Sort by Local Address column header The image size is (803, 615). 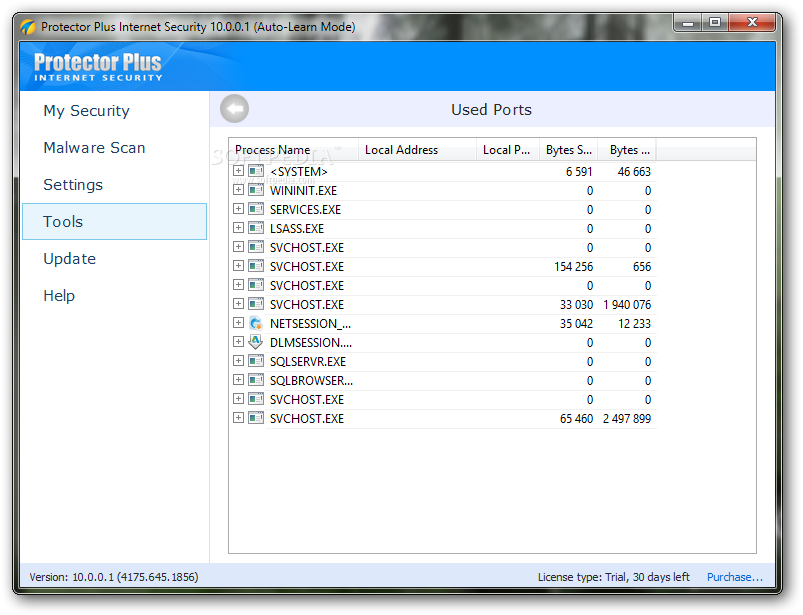coord(417,150)
